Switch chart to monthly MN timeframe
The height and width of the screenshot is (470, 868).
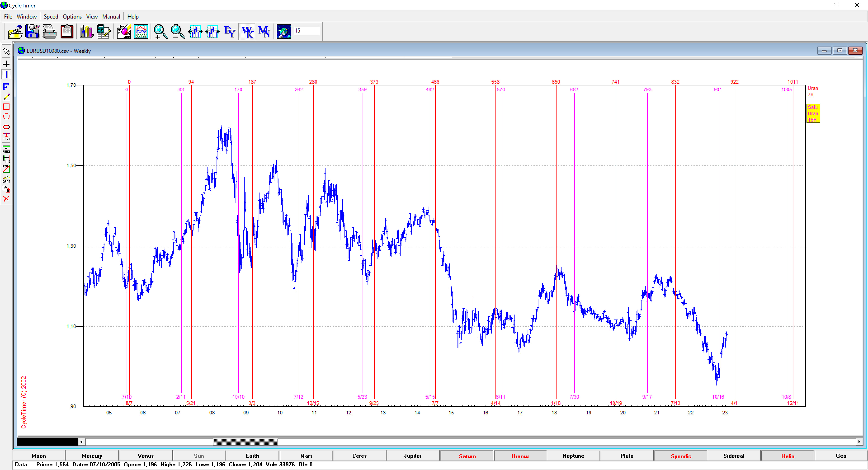[x=264, y=32]
